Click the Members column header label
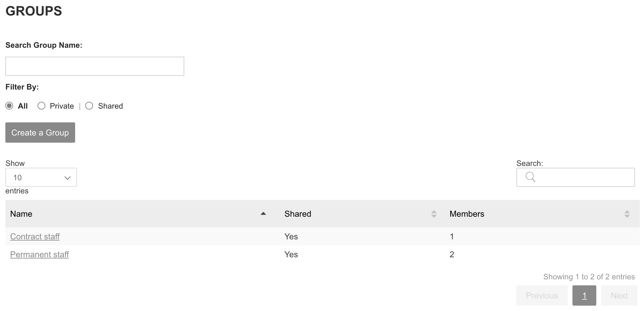 pyautogui.click(x=467, y=214)
